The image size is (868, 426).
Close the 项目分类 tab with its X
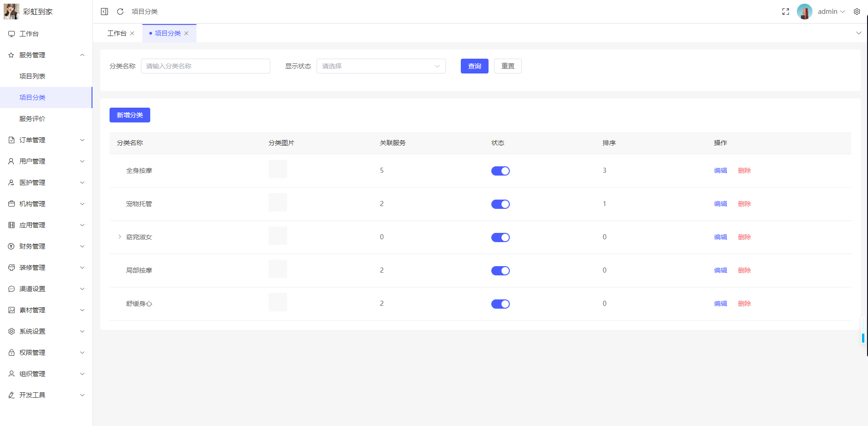(186, 33)
